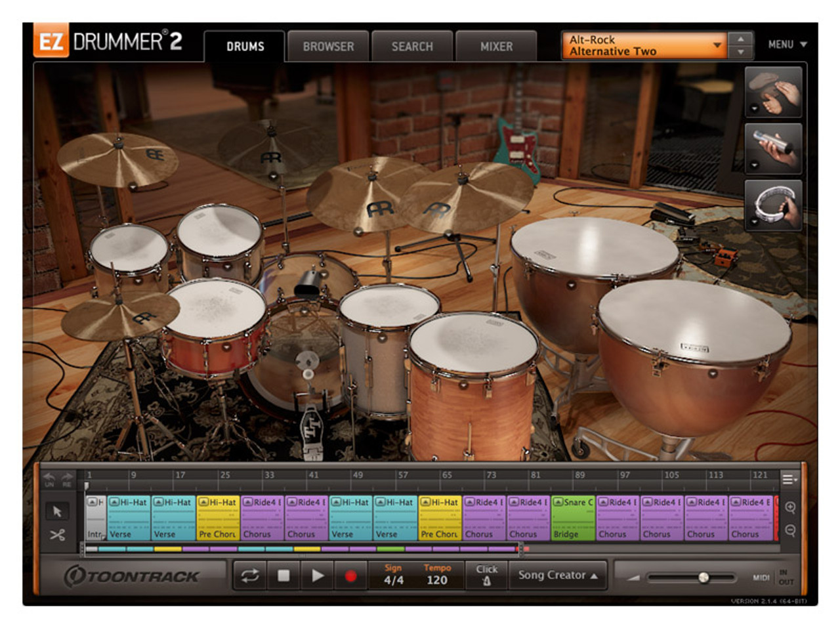Click the Snare icon on the Bridge block
Viewport: 840px width, 628px height.
(x=558, y=502)
